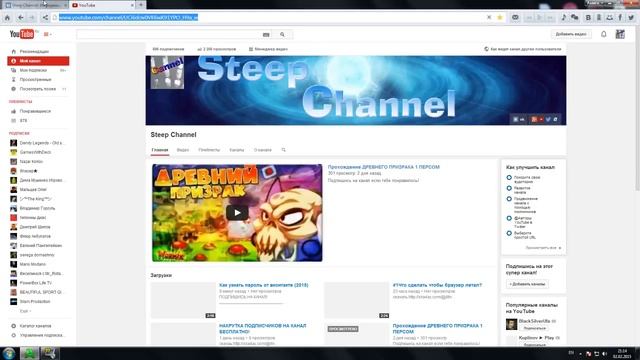Click the Добавить каналы button
Viewport: 640px width, 360px height.
[527, 284]
